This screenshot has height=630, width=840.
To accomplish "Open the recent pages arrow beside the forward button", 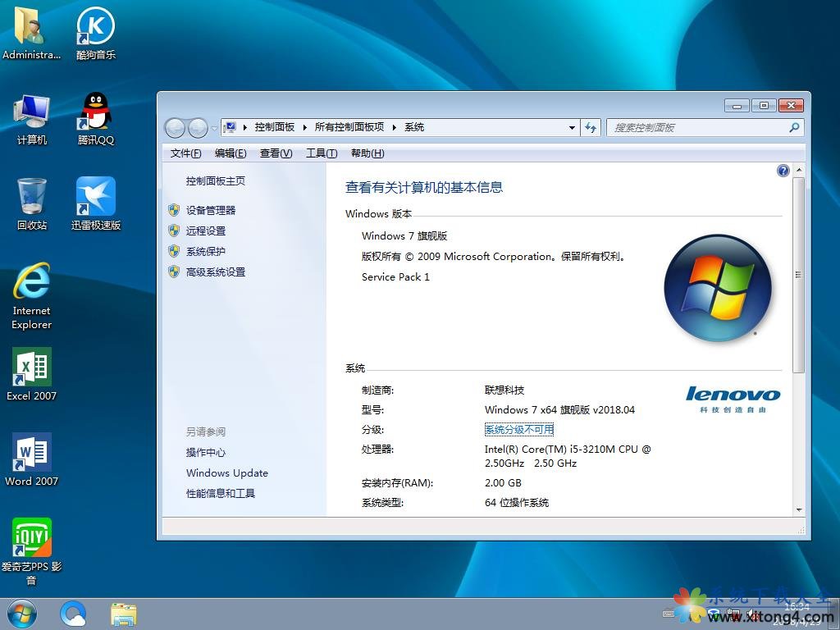I will [214, 128].
